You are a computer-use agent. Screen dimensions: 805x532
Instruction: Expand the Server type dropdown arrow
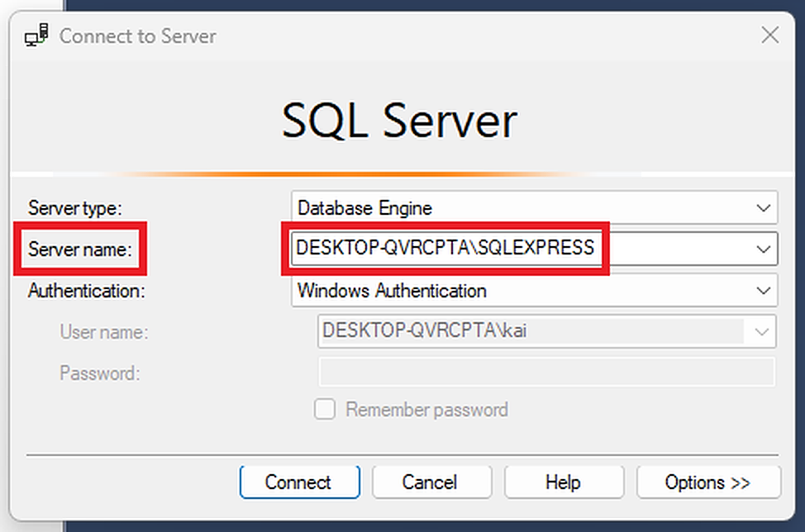(x=763, y=208)
